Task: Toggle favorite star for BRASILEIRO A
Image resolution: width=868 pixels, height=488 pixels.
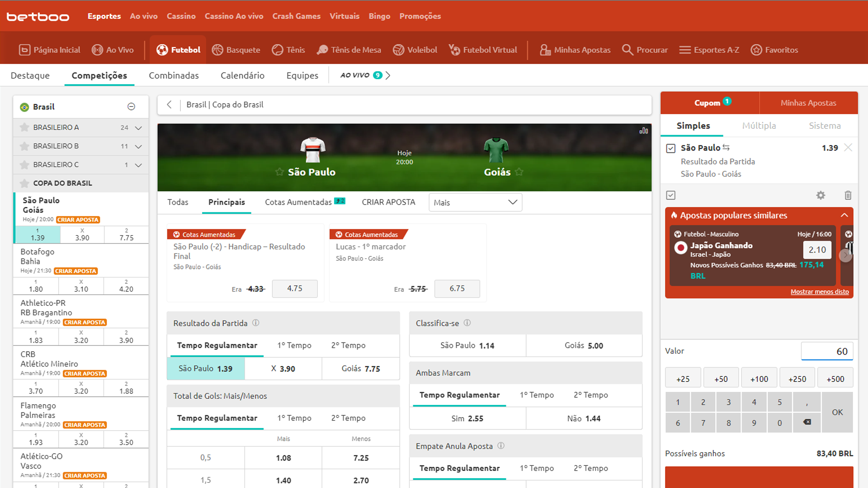Action: tap(24, 127)
